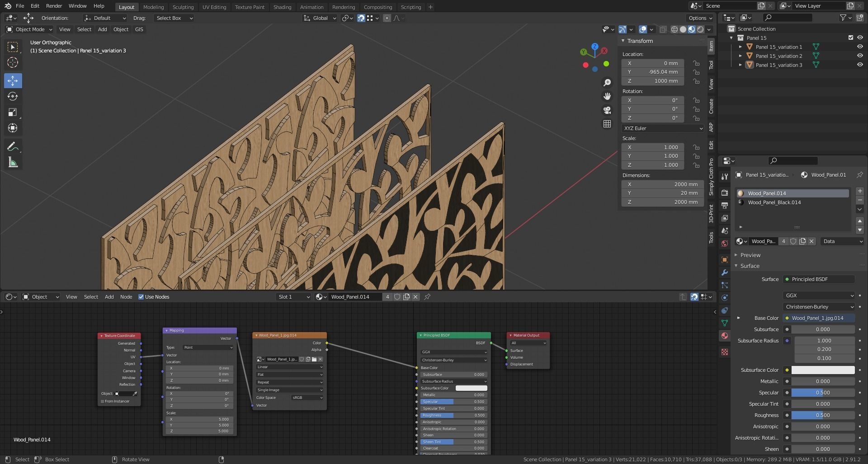Image resolution: width=868 pixels, height=464 pixels.
Task: Click the Options button in viewport header
Action: pos(700,18)
